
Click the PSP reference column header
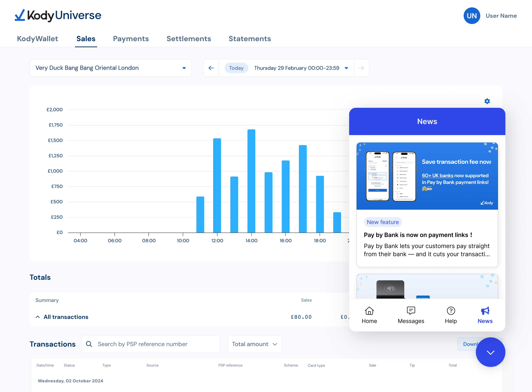point(230,365)
